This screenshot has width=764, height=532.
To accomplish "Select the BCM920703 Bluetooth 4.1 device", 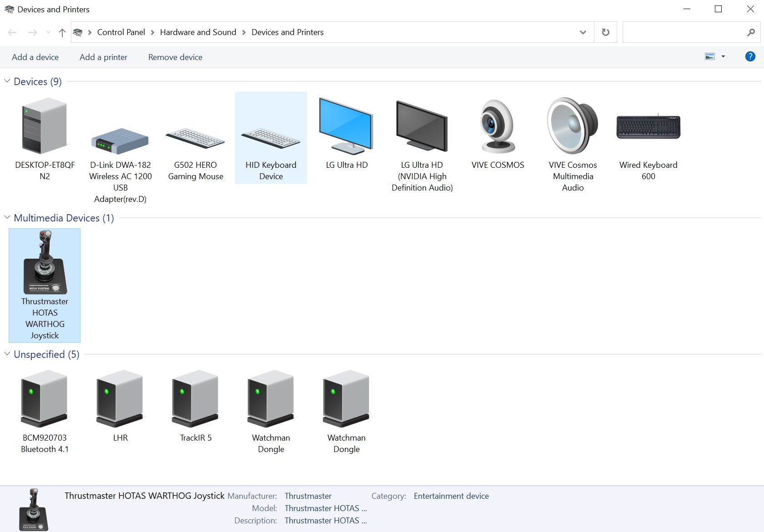I will point(45,411).
